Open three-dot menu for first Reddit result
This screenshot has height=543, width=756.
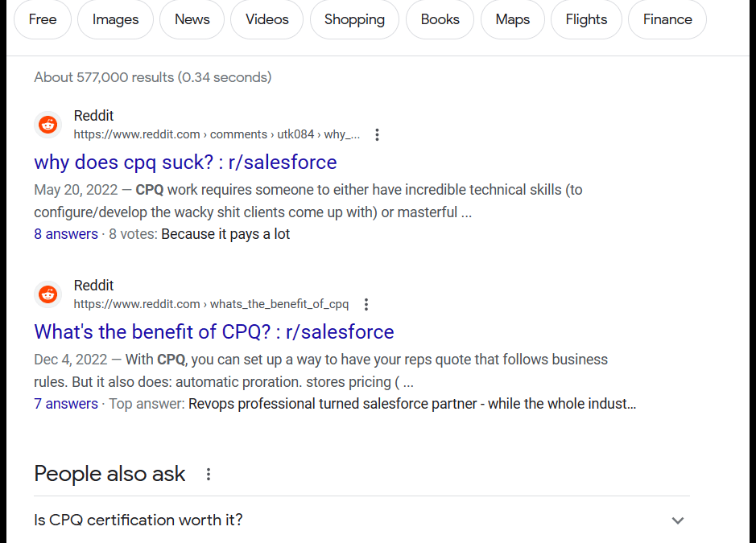[x=377, y=134]
